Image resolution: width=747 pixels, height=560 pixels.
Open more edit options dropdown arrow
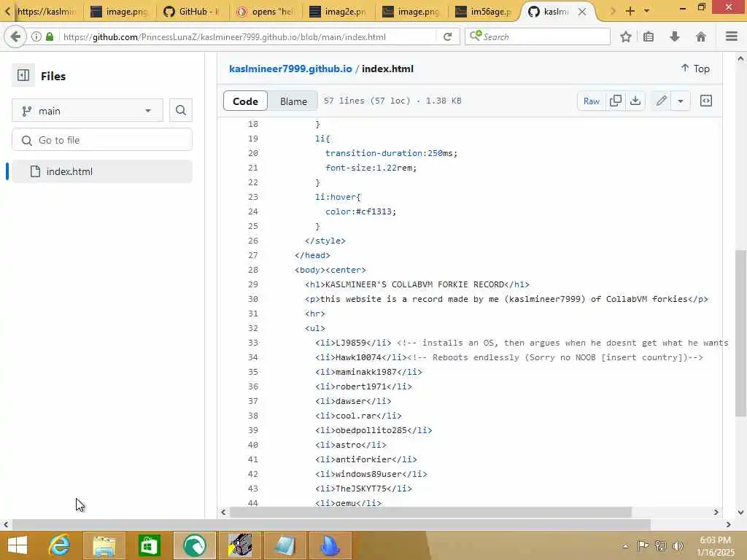point(681,101)
